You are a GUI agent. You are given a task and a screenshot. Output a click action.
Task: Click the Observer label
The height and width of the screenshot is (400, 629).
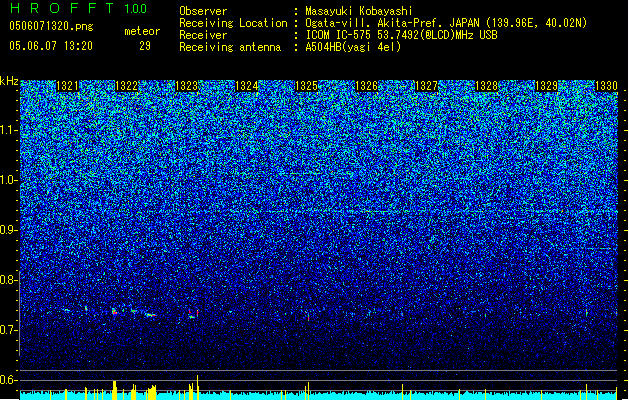(x=203, y=11)
